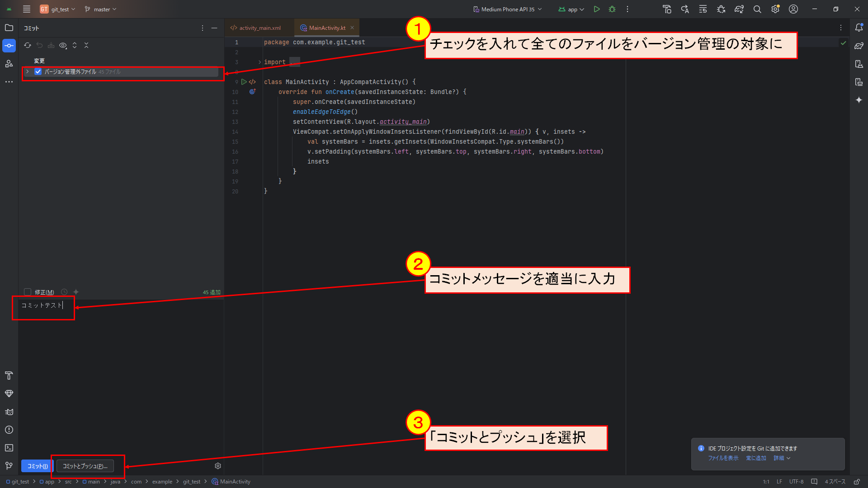Image resolution: width=868 pixels, height=488 pixels.
Task: Click the 1:1 cursor position indicator
Action: [x=766, y=482]
